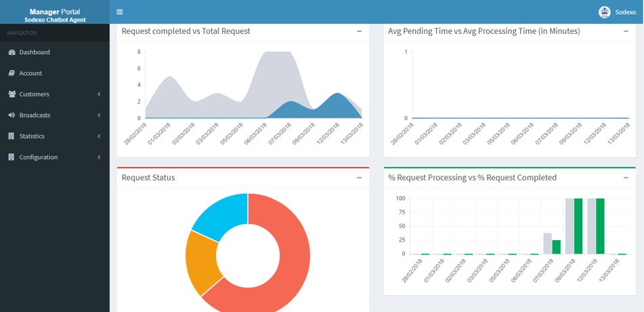This screenshot has width=644, height=312.
Task: Click the Broadcasts speaker icon
Action: pos(12,115)
